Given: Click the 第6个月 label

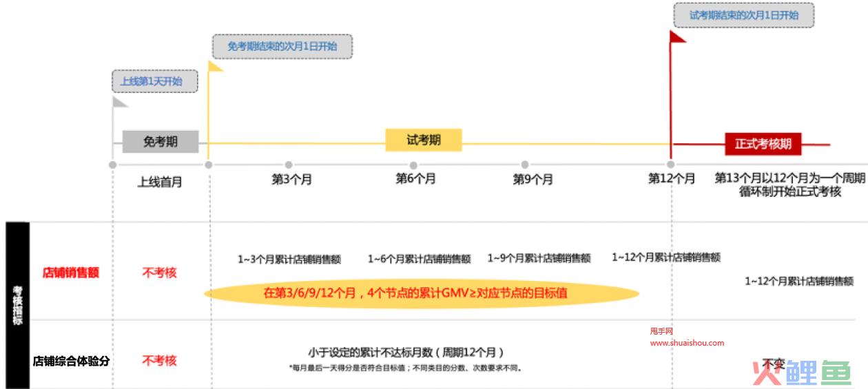Looking at the screenshot, I should pos(415,179).
